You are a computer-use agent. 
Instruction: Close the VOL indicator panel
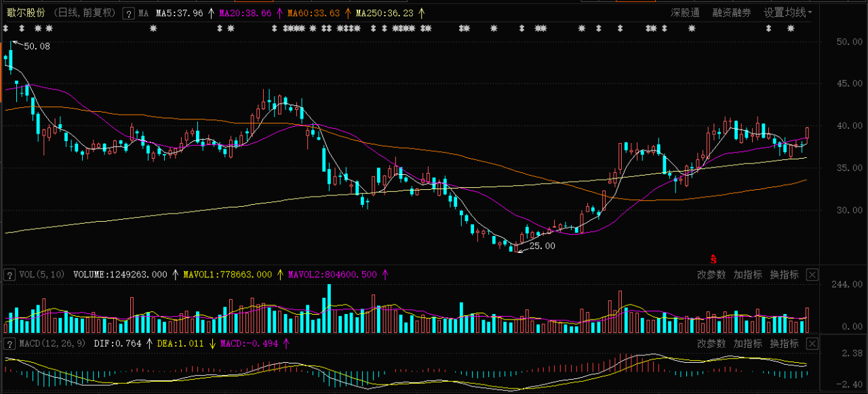tap(812, 275)
